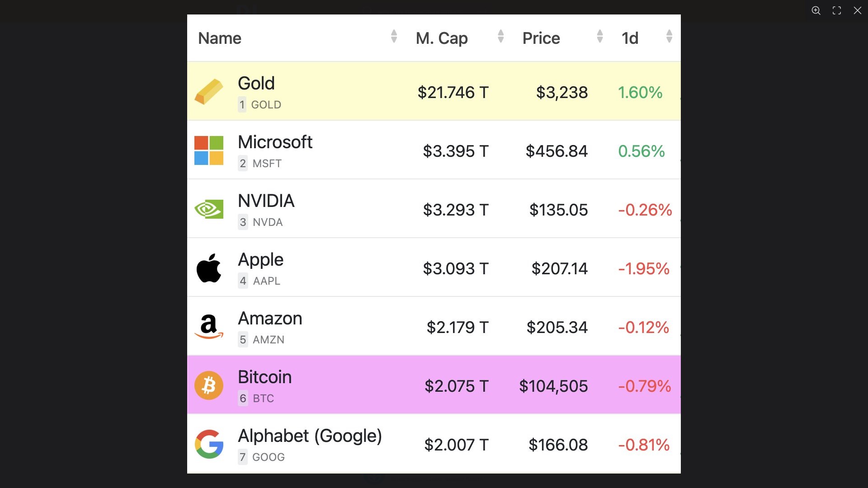Click the Apple logo icon

(209, 268)
